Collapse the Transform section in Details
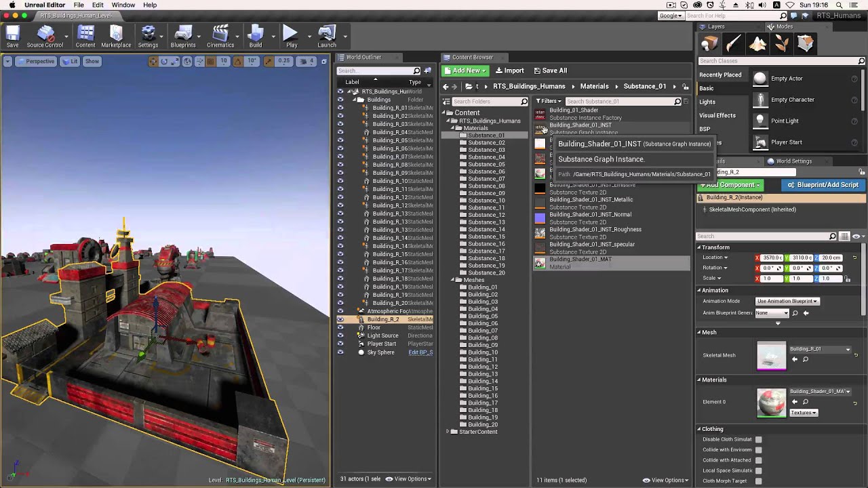This screenshot has width=868, height=488. click(x=699, y=247)
